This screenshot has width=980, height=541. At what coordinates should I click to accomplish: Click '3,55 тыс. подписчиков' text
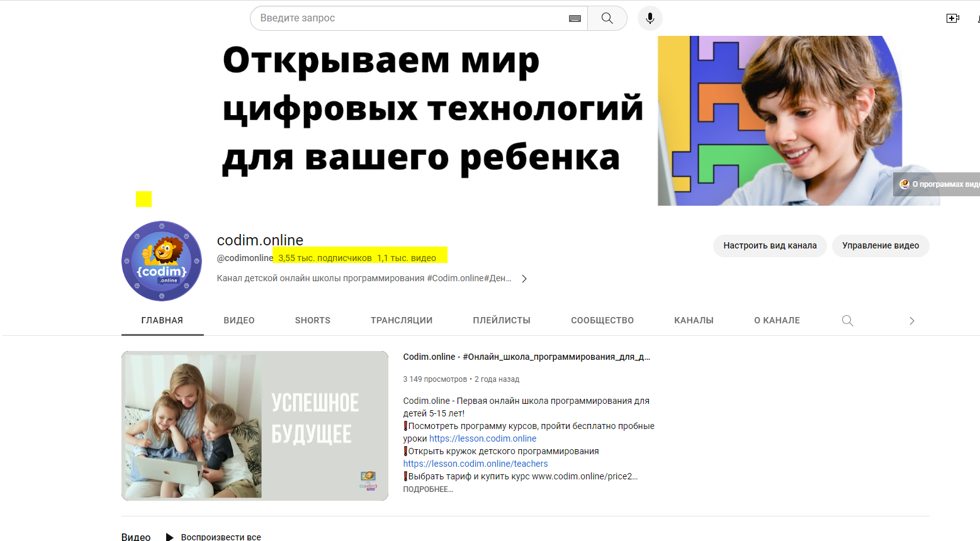(325, 258)
